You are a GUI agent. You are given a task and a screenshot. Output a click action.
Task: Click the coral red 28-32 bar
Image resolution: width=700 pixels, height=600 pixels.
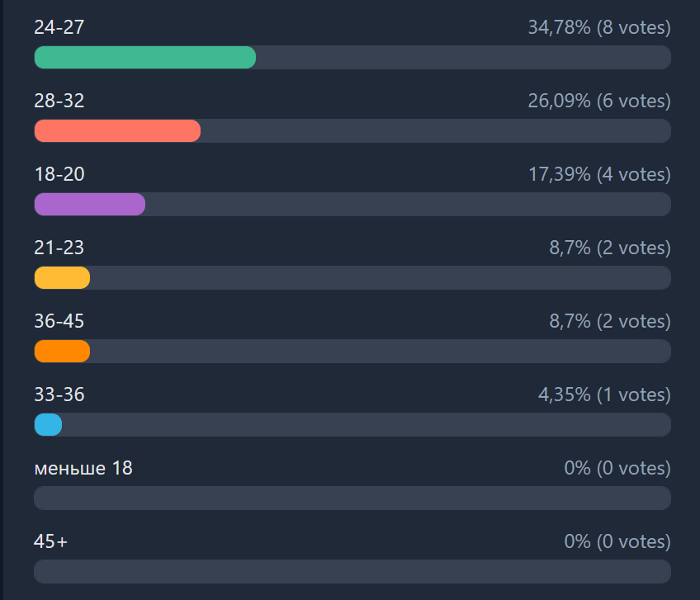coord(117,131)
